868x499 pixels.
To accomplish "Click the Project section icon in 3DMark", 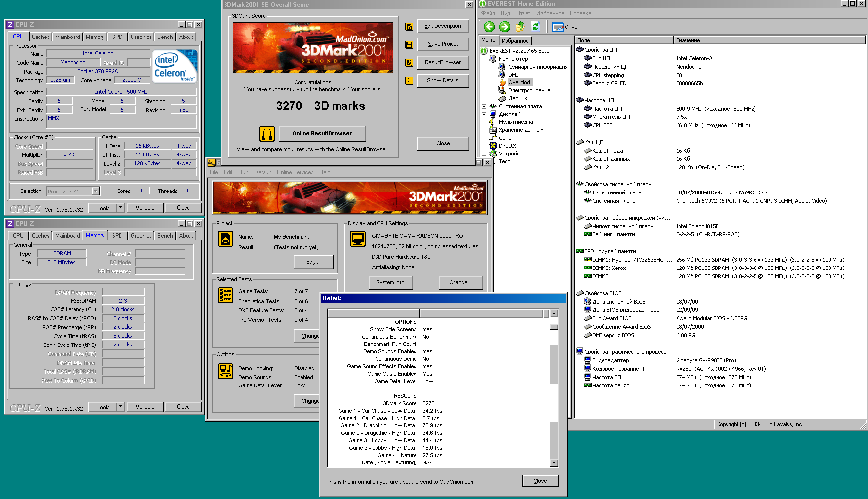I will click(226, 239).
